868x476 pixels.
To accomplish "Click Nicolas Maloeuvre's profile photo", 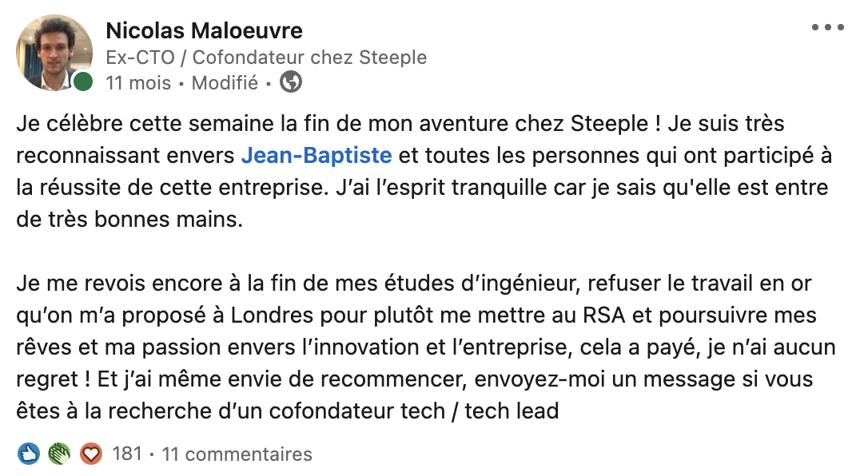I will [x=54, y=53].
